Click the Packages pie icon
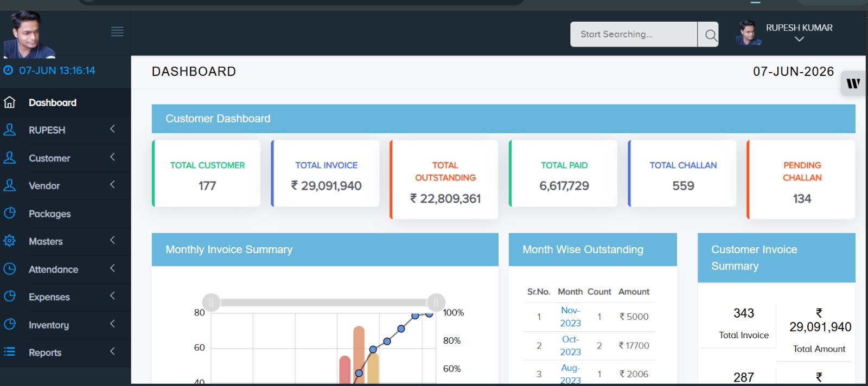 point(10,213)
